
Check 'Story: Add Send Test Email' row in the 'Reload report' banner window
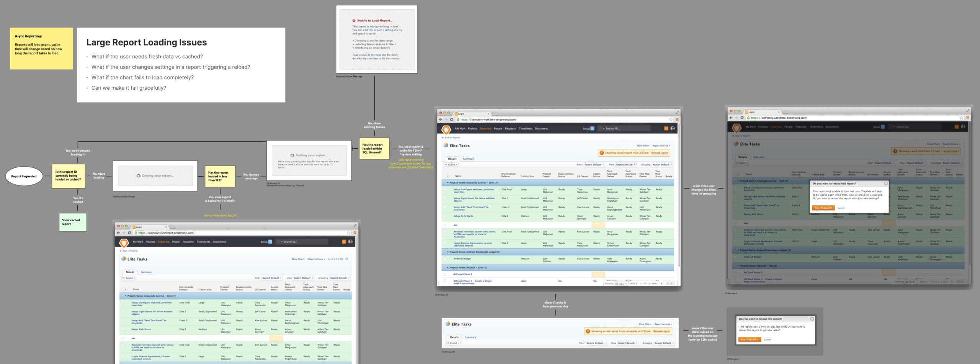point(445,207)
